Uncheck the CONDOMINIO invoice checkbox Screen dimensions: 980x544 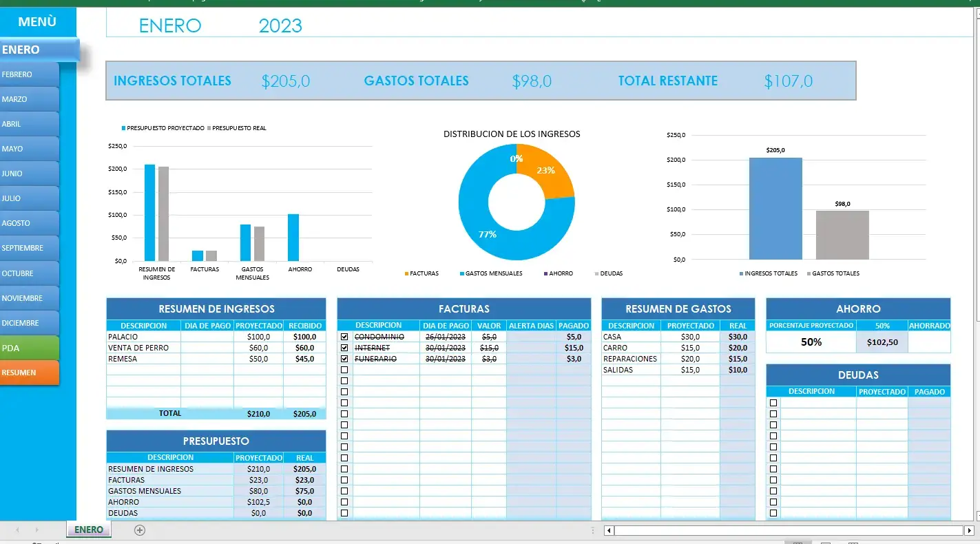pyautogui.click(x=344, y=337)
